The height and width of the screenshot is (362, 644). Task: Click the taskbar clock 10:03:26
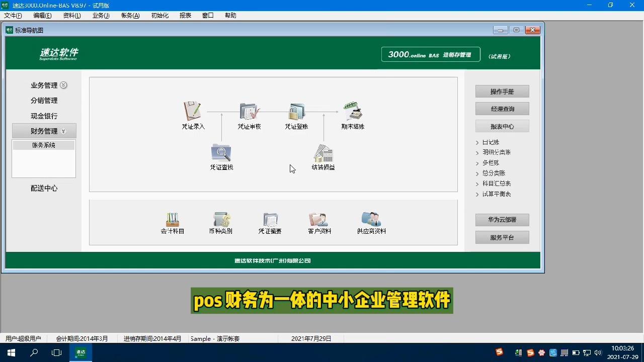click(x=622, y=348)
